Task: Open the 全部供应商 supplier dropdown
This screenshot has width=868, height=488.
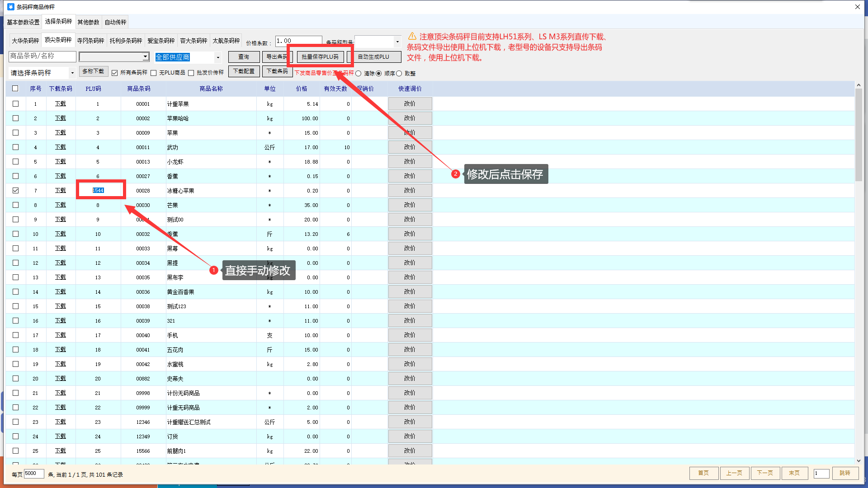Action: point(218,57)
